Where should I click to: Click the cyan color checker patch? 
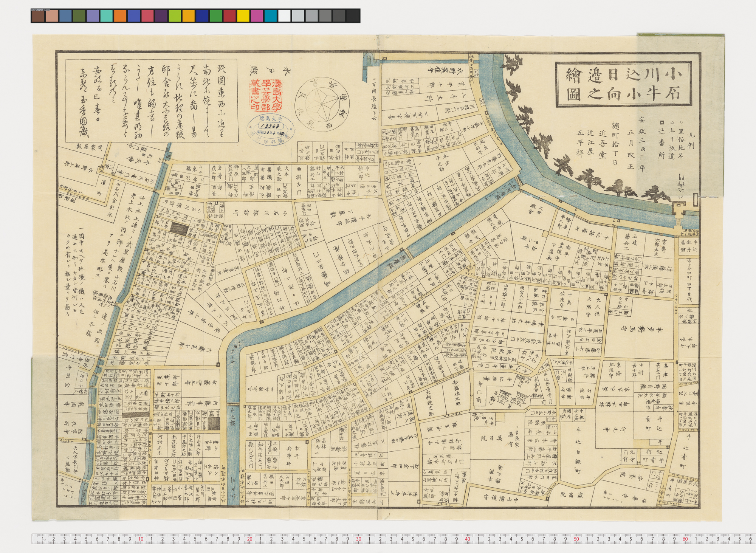[271, 16]
